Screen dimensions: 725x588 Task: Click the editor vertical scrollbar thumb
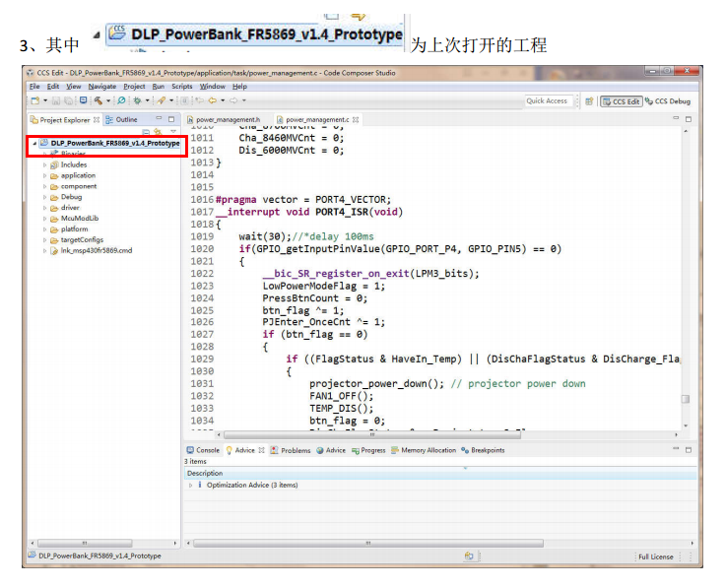point(686,399)
